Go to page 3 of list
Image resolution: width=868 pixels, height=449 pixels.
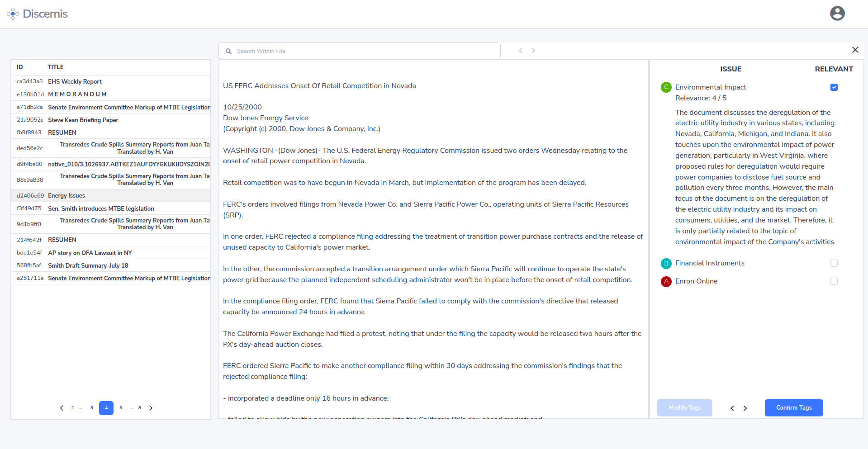[x=92, y=408]
